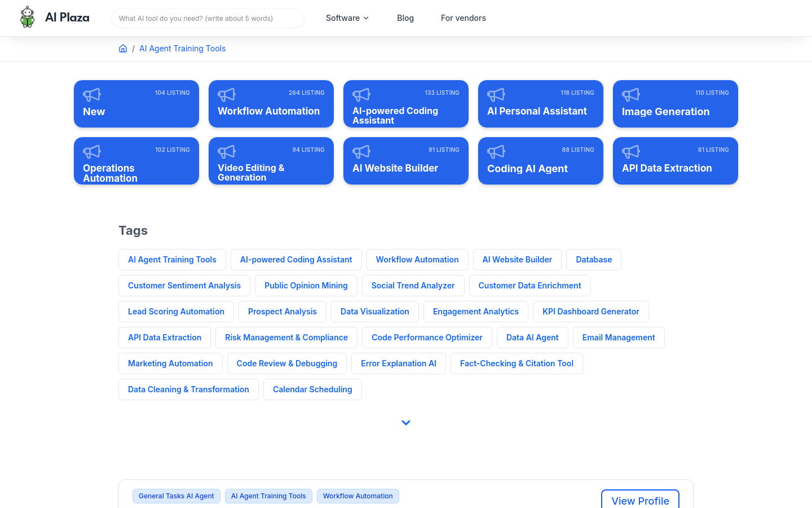Click the home icon in breadcrumb
Image resolution: width=812 pixels, height=508 pixels.
(123, 49)
